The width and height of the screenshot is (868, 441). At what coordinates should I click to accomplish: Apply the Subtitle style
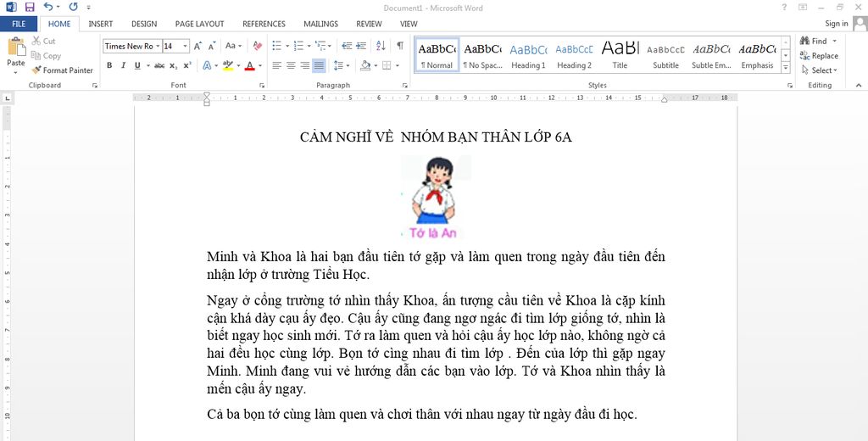[665, 55]
